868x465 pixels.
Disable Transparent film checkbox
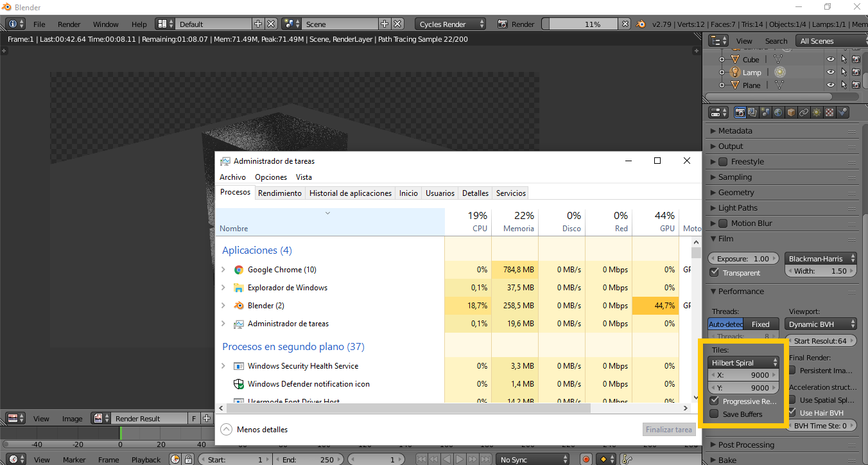pyautogui.click(x=714, y=272)
